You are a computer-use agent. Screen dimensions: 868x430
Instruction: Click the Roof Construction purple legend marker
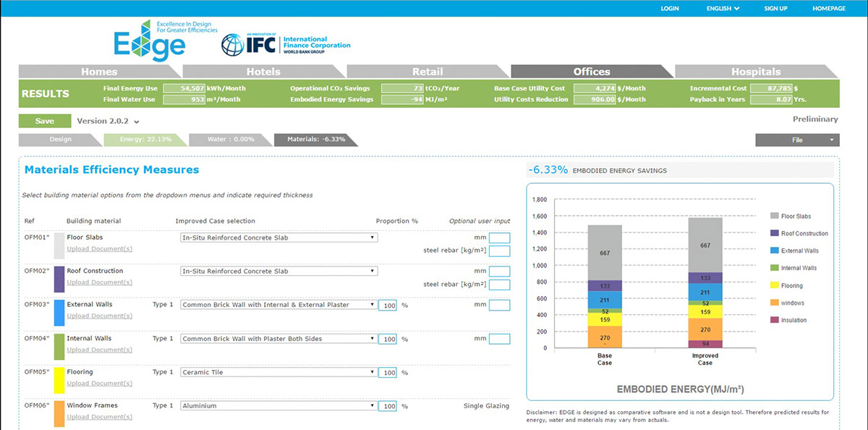[x=774, y=233]
